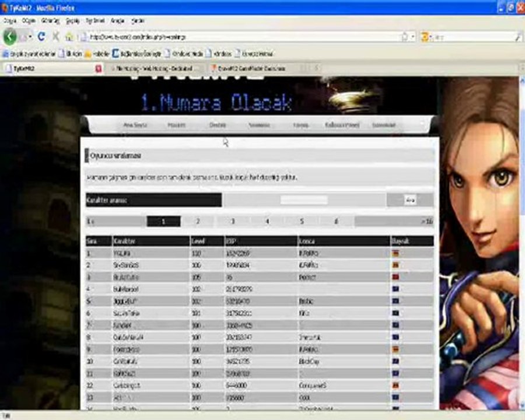
Task: Click the kingdom flag in rank 2 row
Action: 395,265
